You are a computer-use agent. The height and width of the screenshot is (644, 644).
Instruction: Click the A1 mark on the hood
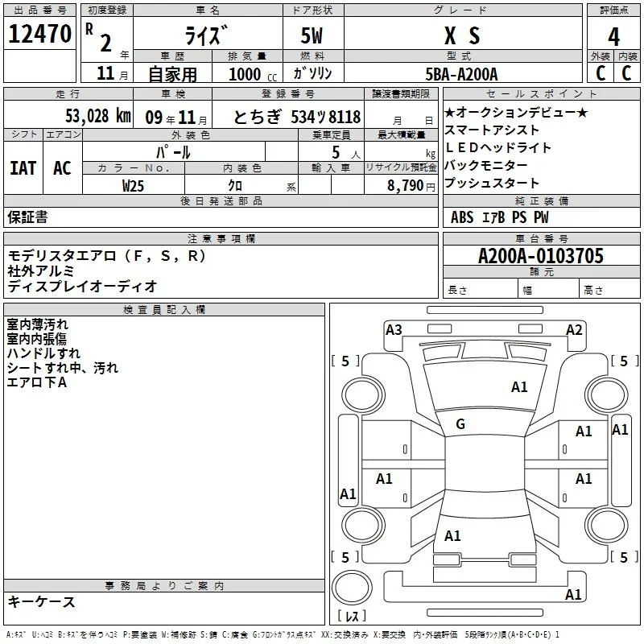(519, 387)
